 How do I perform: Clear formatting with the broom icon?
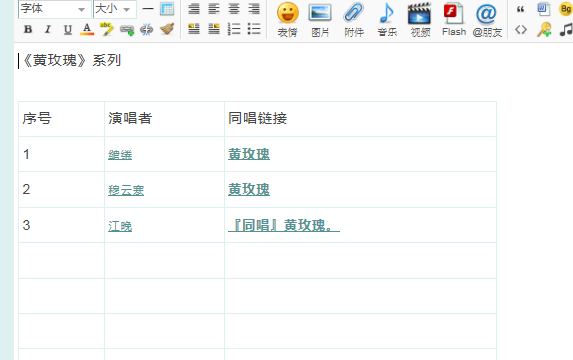[x=167, y=29]
